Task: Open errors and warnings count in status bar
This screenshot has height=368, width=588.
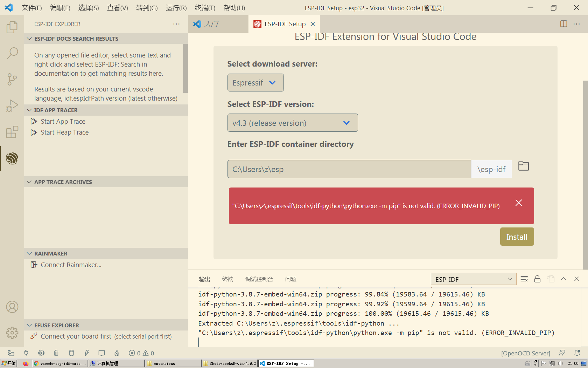Action: coord(141,353)
